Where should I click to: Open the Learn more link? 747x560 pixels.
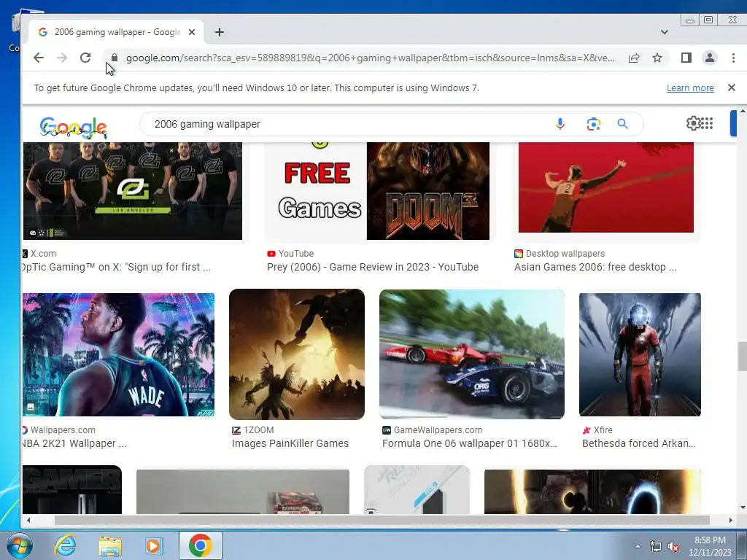pos(690,88)
